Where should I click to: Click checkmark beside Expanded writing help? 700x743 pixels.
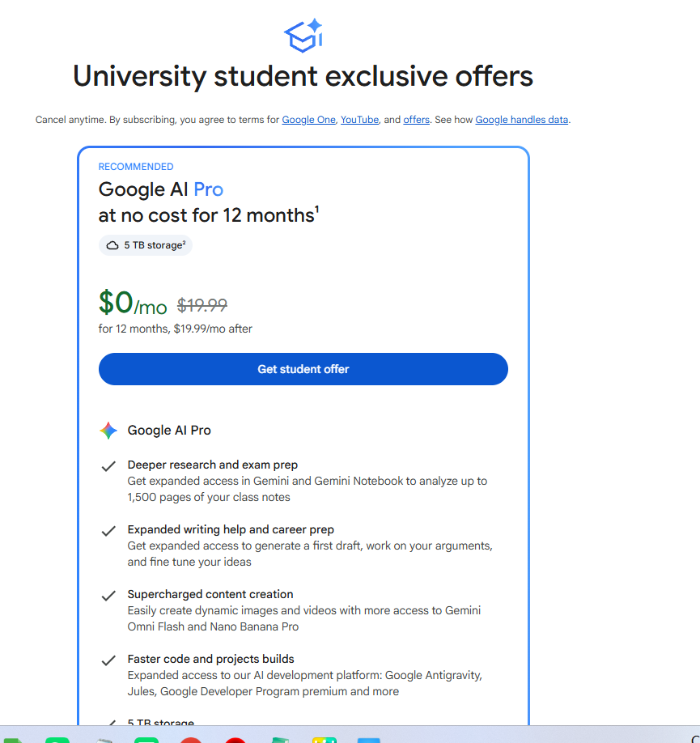[108, 531]
